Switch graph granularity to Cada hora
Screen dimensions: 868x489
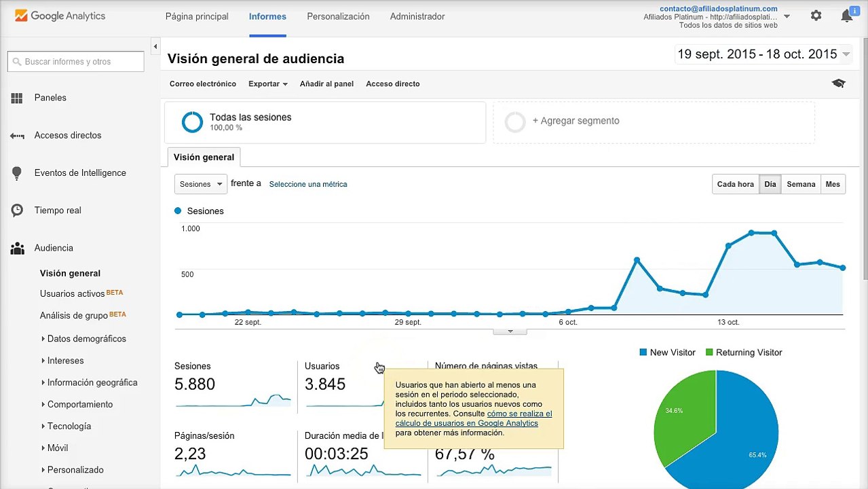click(x=736, y=184)
